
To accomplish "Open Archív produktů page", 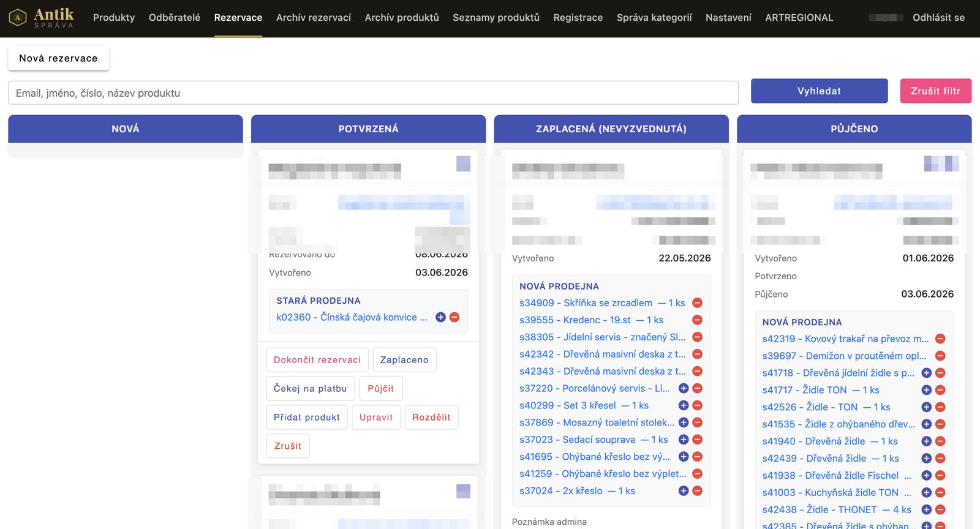I will pos(402,18).
